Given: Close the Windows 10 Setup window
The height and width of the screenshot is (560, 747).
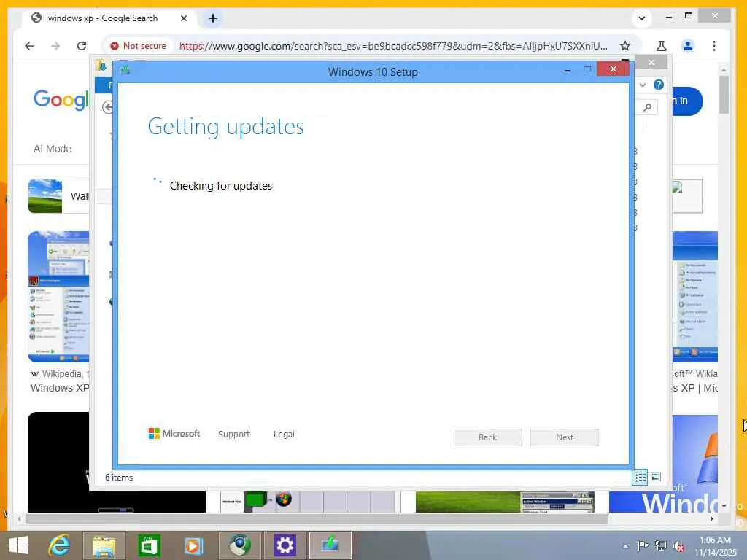Looking at the screenshot, I should (613, 69).
